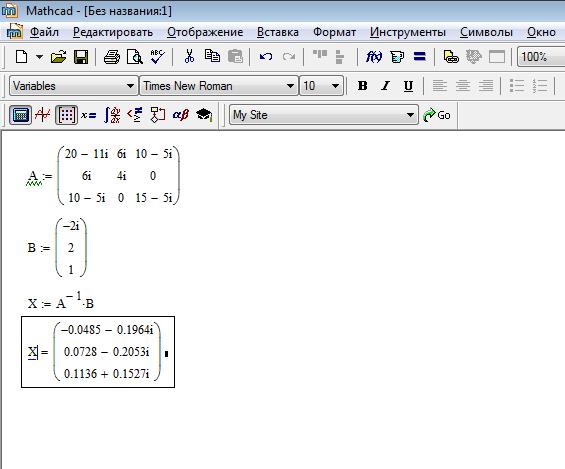Print the worksheet using printer icon
565x469 pixels.
click(x=112, y=57)
